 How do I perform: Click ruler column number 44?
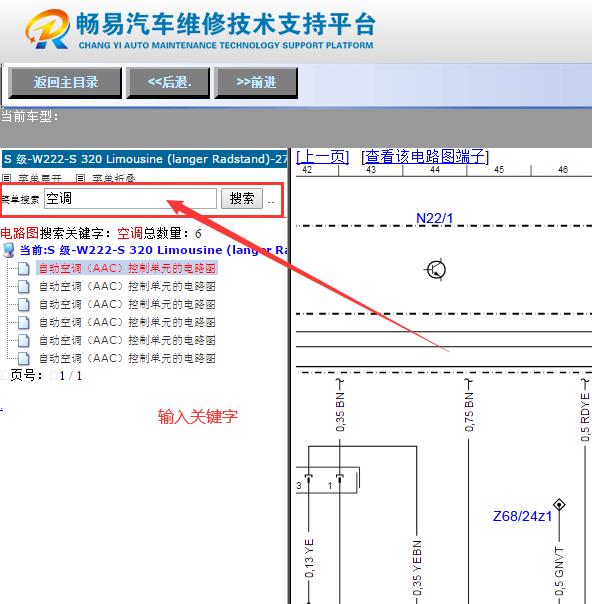(435, 169)
